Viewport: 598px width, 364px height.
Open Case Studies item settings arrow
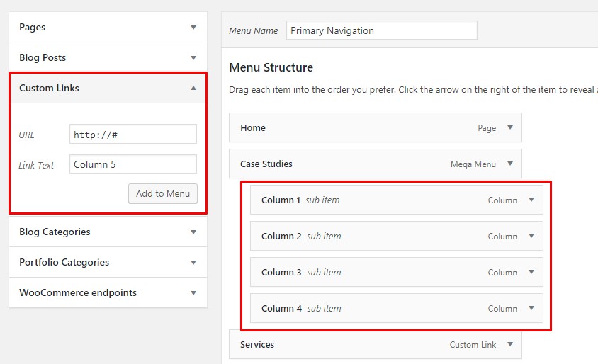[509, 164]
